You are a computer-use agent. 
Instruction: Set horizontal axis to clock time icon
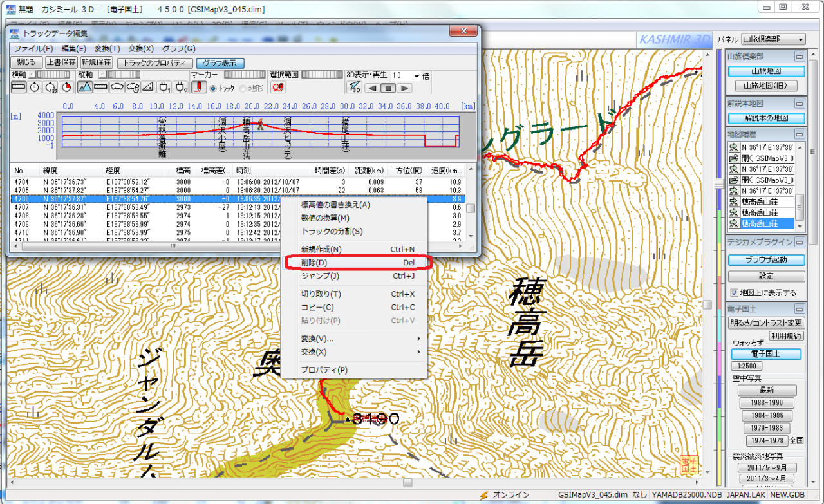pos(34,88)
